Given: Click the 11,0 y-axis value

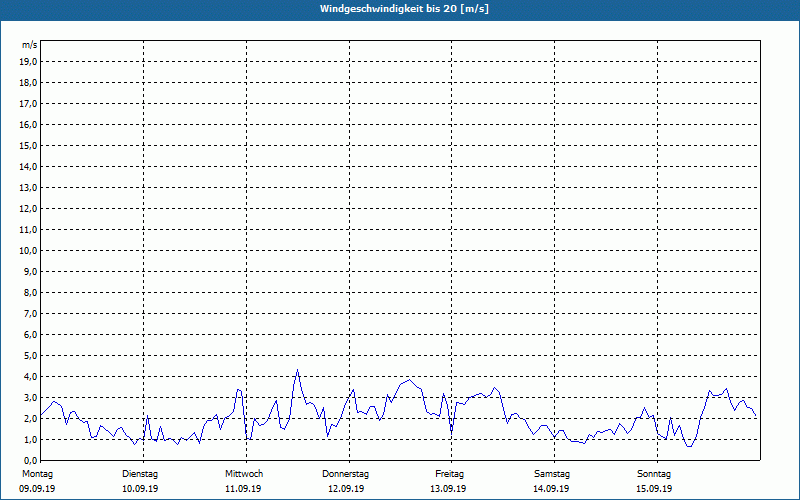Looking at the screenshot, I should (x=28, y=230).
